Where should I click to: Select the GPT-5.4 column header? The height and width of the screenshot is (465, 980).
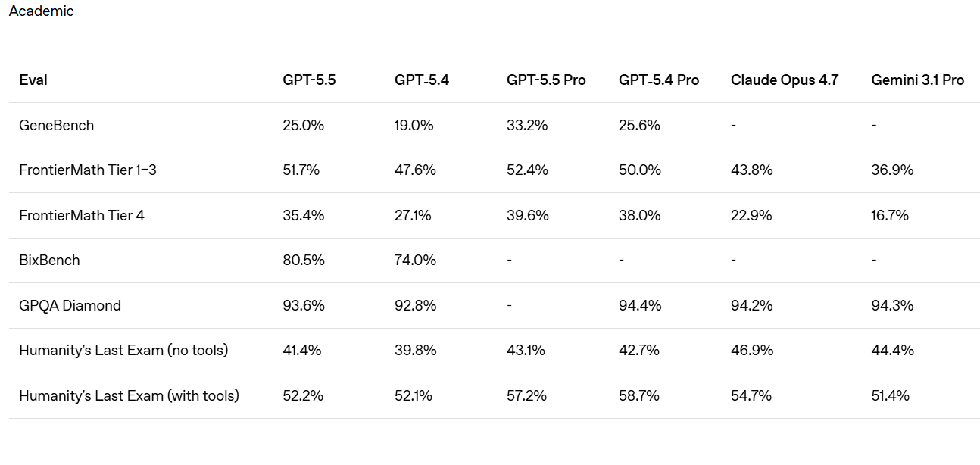tap(422, 80)
